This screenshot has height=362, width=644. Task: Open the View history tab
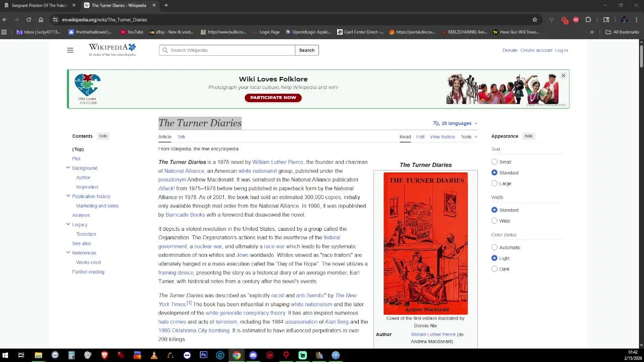(442, 137)
